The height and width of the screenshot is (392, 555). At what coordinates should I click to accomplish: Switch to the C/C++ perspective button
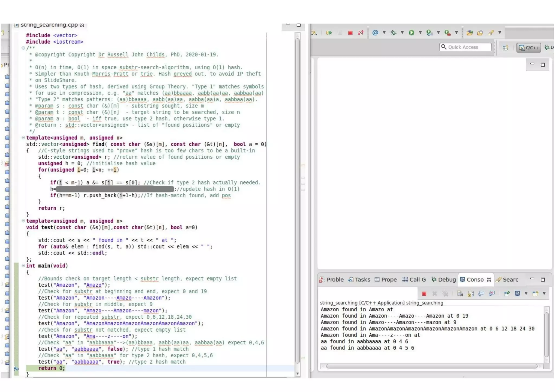tap(528, 48)
